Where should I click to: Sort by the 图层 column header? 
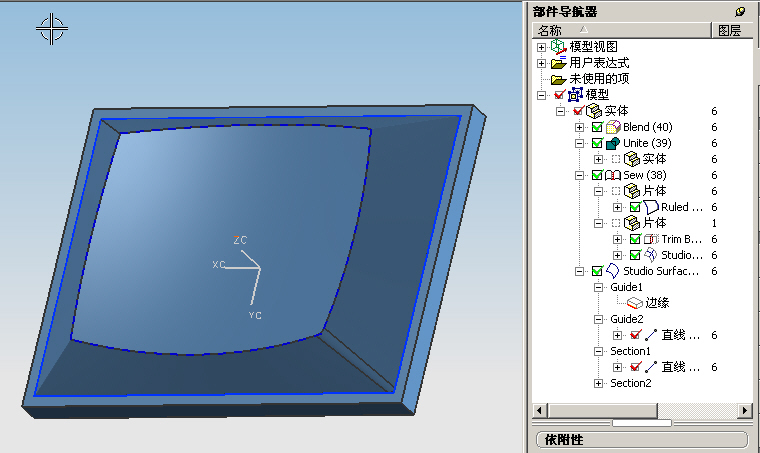point(732,30)
